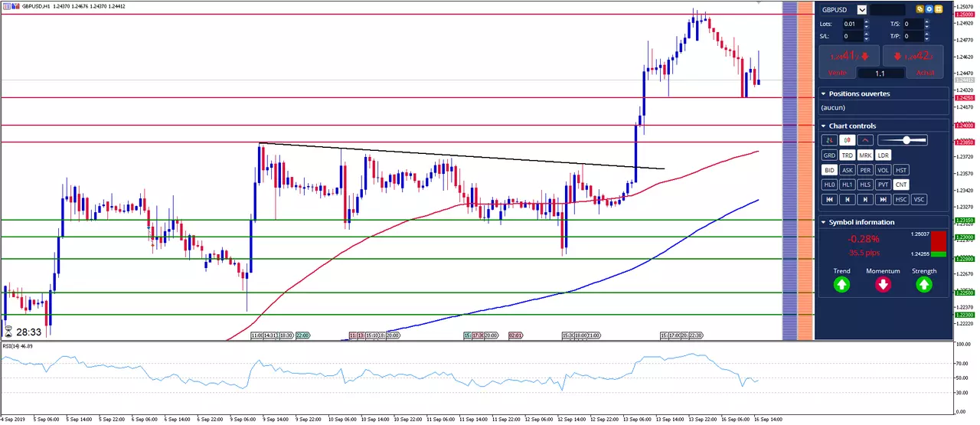
Task: Click the 1.22500 green price level label
Action: click(965, 293)
